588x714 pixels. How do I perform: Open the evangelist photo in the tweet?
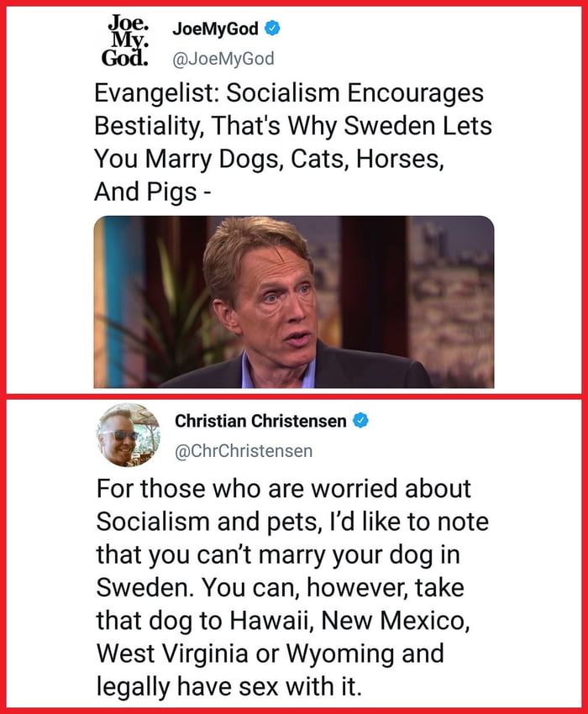294,302
